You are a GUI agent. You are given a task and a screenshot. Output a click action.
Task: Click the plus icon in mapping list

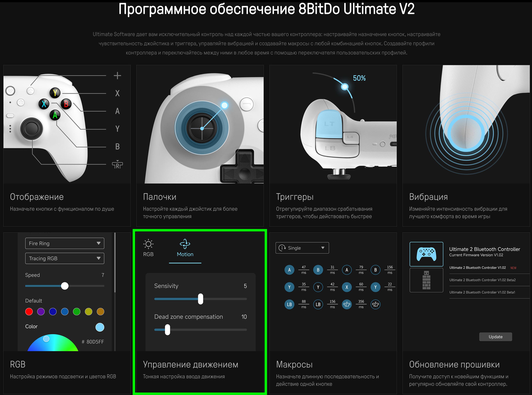coord(117,76)
